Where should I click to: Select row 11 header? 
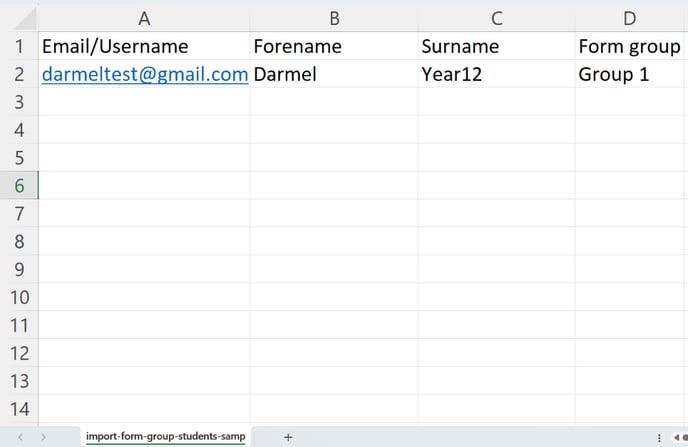click(x=19, y=325)
